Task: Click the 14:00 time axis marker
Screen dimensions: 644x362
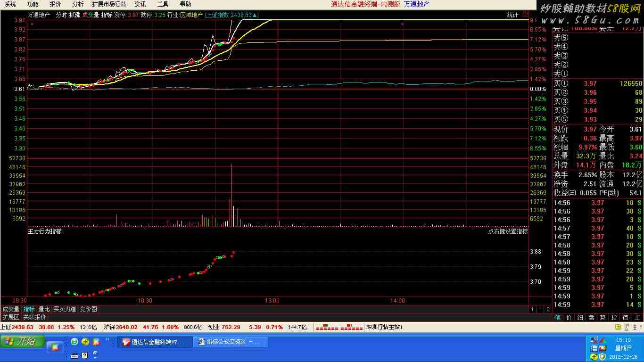Action: pyautogui.click(x=397, y=301)
